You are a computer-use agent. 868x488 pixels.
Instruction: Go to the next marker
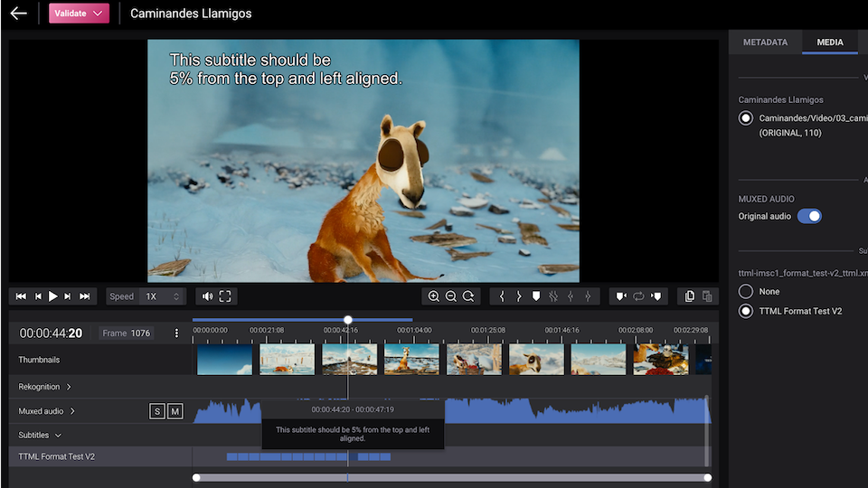pos(656,296)
